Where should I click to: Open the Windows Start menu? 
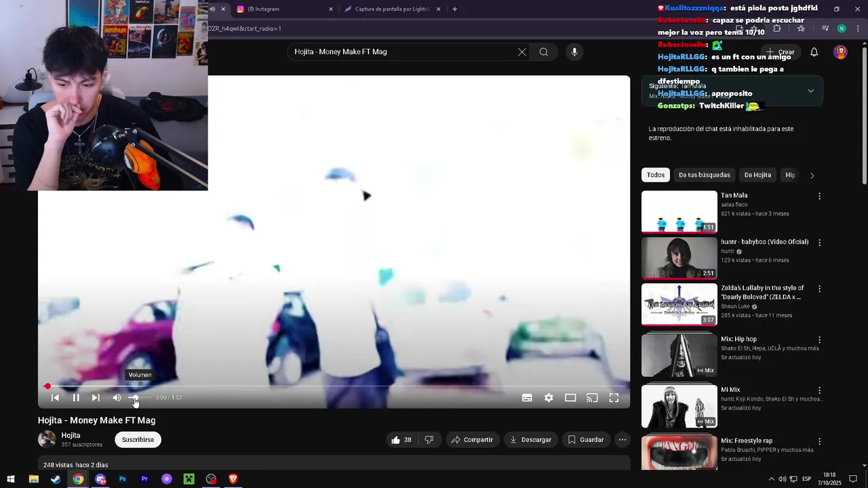[11, 479]
